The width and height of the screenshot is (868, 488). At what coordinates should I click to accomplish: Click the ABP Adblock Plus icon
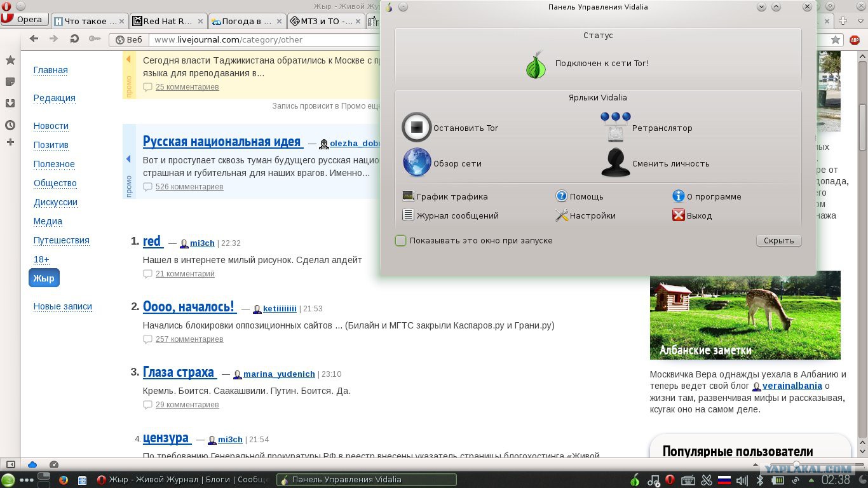click(x=855, y=40)
